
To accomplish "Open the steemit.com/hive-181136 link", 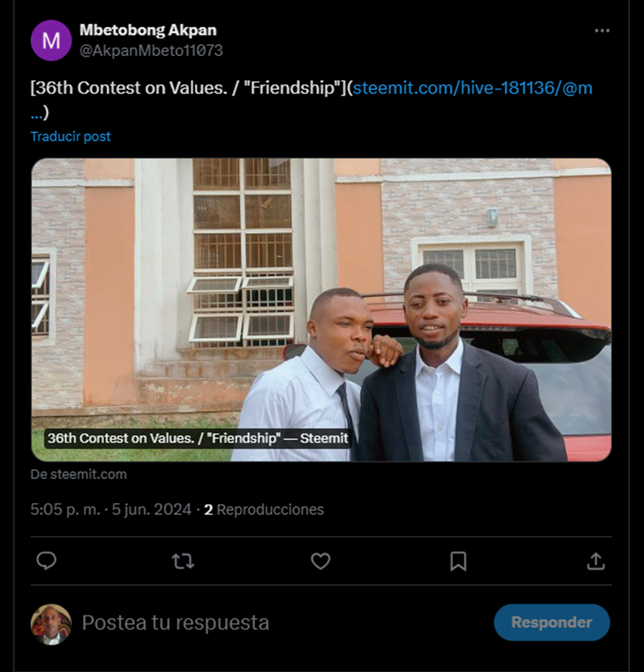I will pos(472,88).
